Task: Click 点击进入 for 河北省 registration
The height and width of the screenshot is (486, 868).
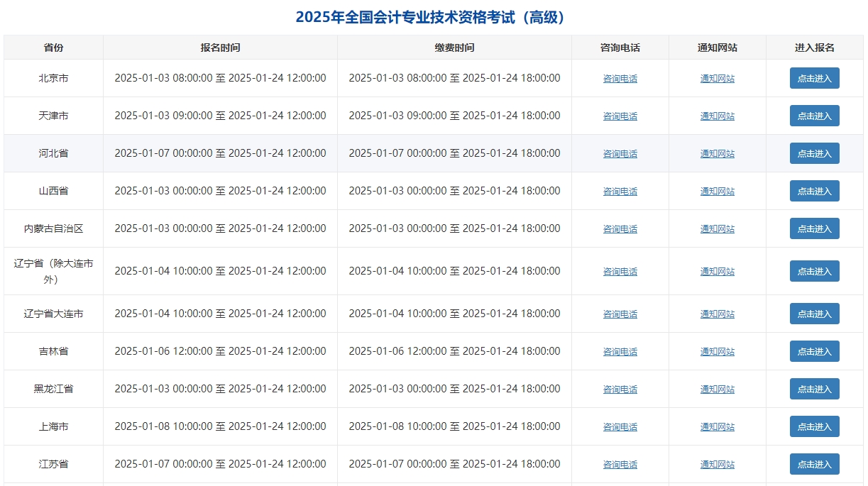Action: pyautogui.click(x=814, y=153)
